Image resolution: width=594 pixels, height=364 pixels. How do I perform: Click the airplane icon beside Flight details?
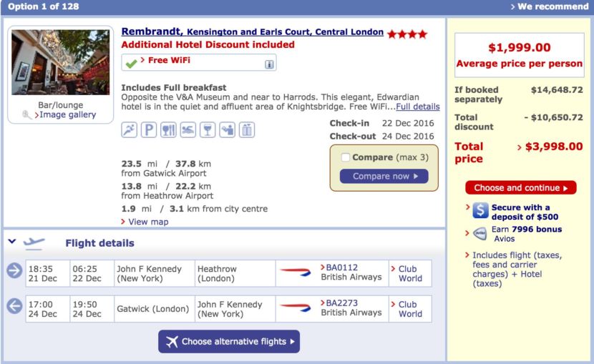click(x=34, y=243)
